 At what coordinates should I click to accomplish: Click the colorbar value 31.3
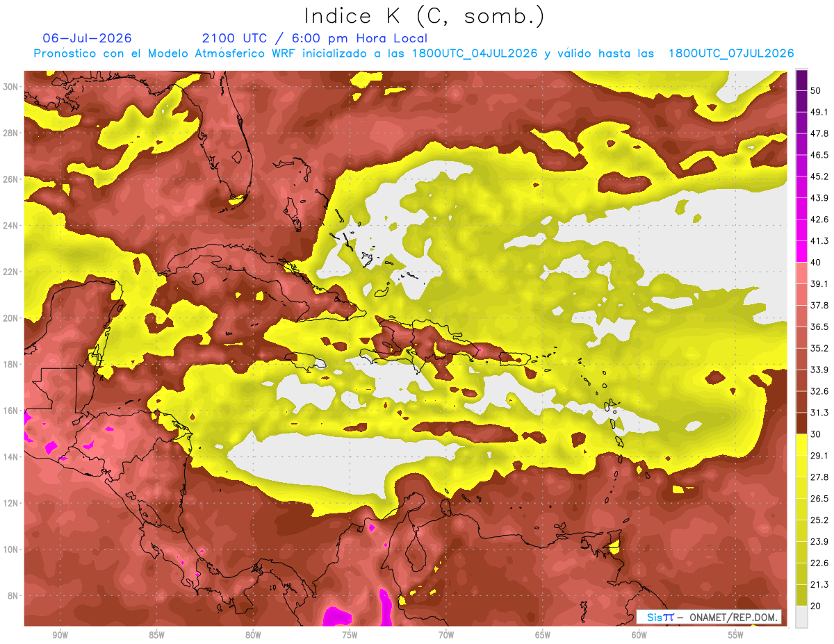(819, 413)
